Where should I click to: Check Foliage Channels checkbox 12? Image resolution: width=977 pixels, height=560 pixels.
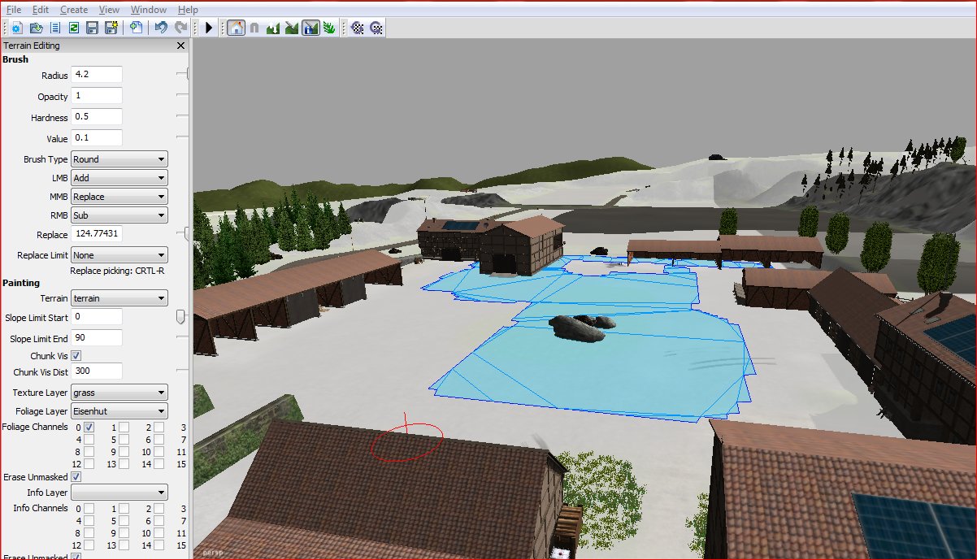89,463
